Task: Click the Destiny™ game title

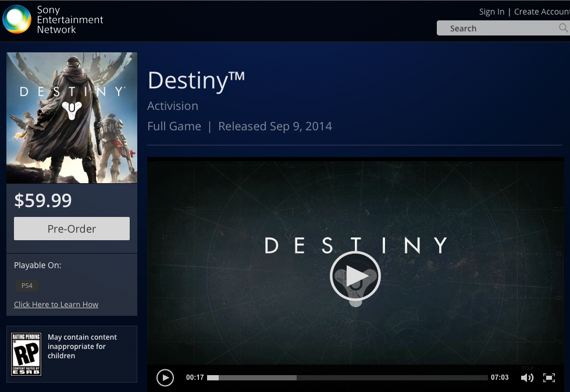Action: tap(196, 80)
